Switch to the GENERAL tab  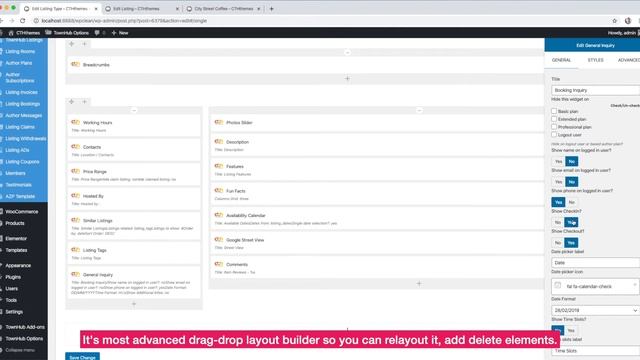(x=561, y=60)
